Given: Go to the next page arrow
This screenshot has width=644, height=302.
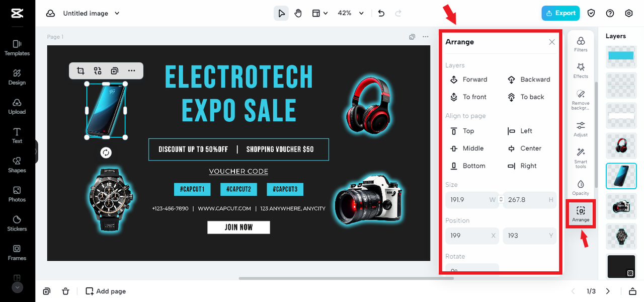Looking at the screenshot, I should coord(608,291).
